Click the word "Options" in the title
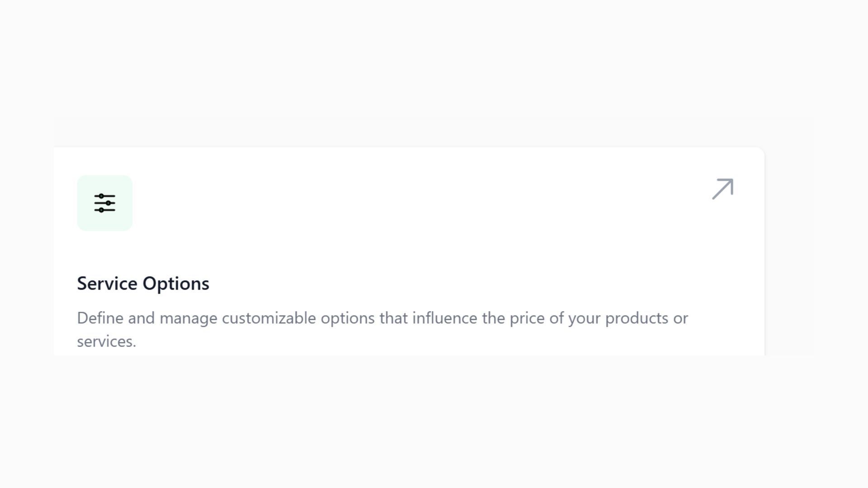This screenshot has height=488, width=868. [176, 283]
